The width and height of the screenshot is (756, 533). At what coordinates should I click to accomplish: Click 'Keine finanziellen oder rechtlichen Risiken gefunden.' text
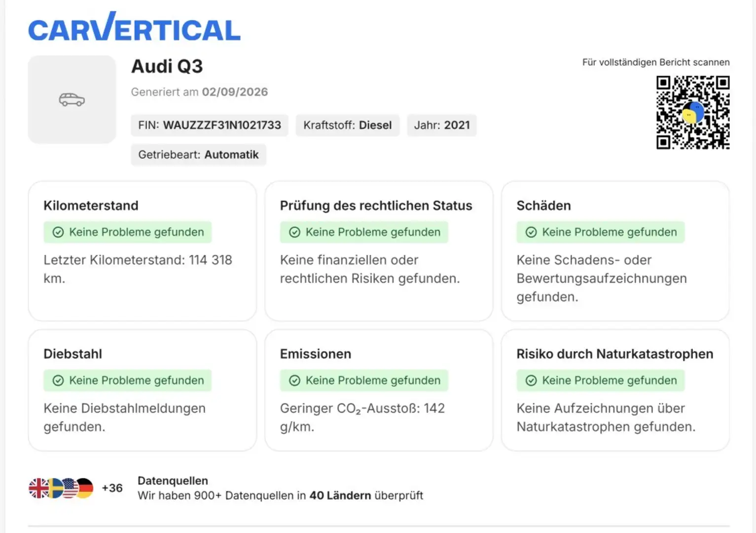tap(370, 269)
